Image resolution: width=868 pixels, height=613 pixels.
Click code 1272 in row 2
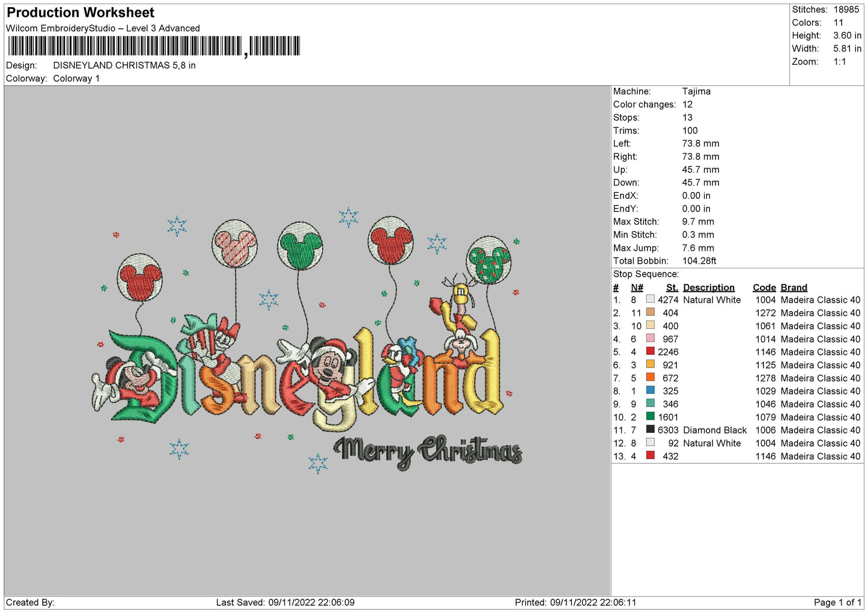tap(765, 313)
